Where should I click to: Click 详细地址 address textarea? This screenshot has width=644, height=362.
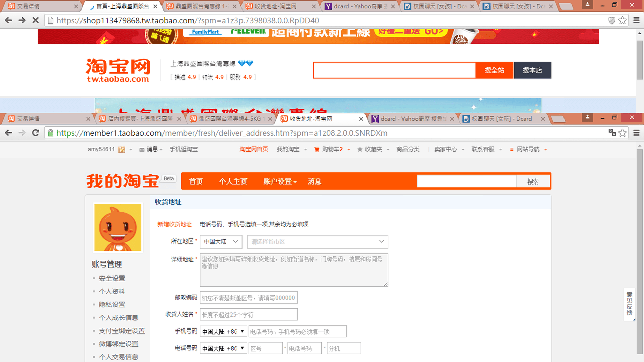pyautogui.click(x=294, y=270)
